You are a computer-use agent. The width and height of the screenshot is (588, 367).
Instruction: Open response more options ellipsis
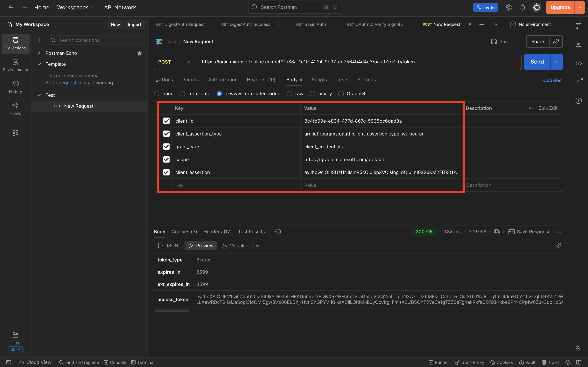coord(558,232)
